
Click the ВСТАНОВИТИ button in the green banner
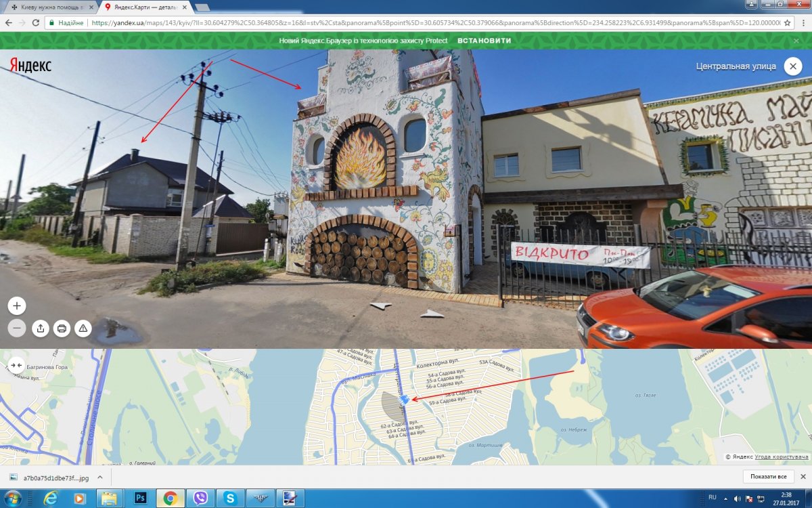484,41
